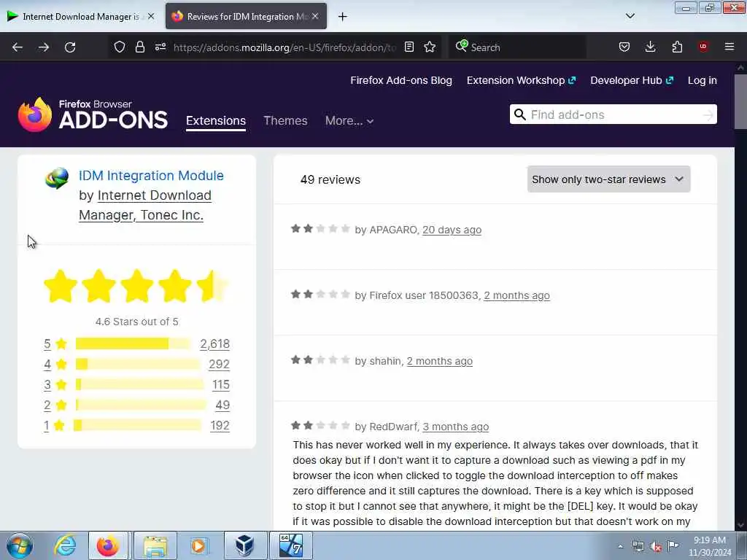Image resolution: width=747 pixels, height=560 pixels.
Task: Open the Windows Start button
Action: [x=20, y=545]
